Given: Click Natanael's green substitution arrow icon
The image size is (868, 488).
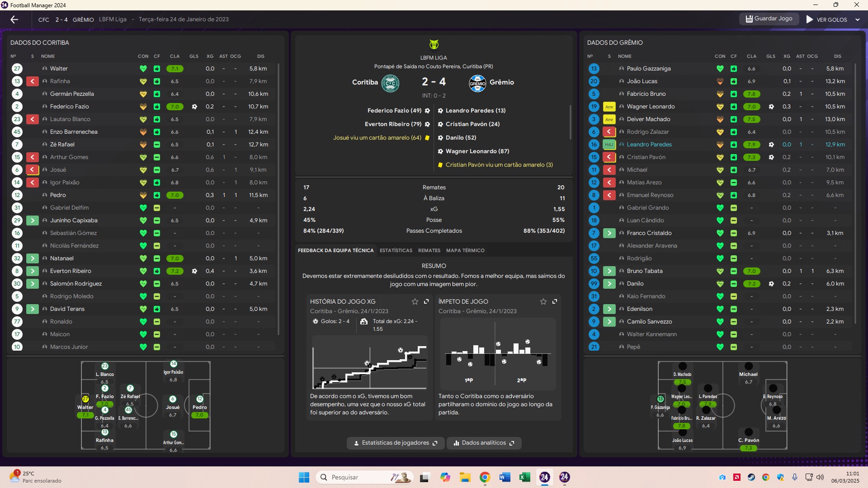Looking at the screenshot, I should pos(32,258).
